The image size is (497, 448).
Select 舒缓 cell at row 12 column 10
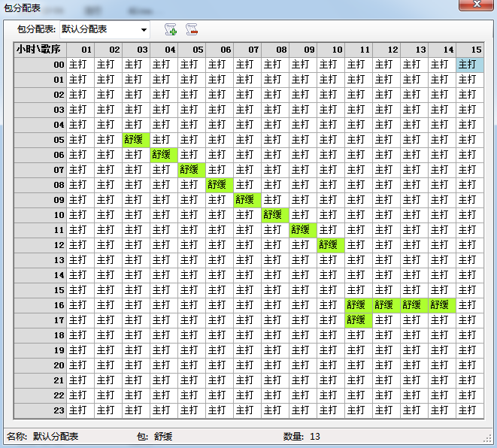pos(331,245)
